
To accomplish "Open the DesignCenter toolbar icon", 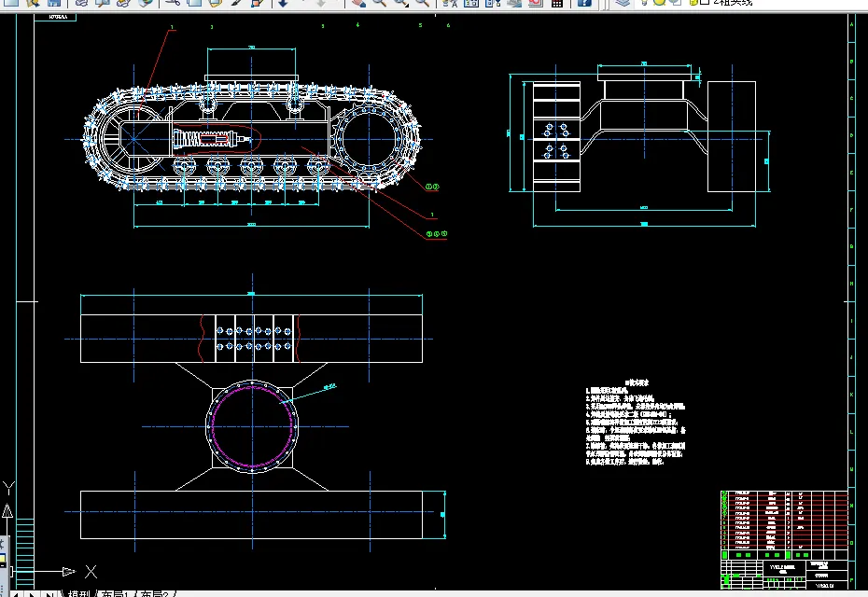I will (471, 2).
